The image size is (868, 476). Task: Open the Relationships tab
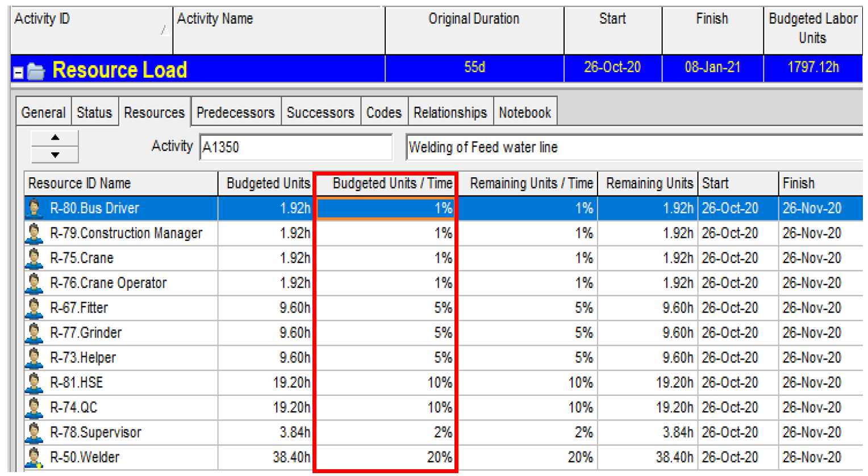point(450,112)
